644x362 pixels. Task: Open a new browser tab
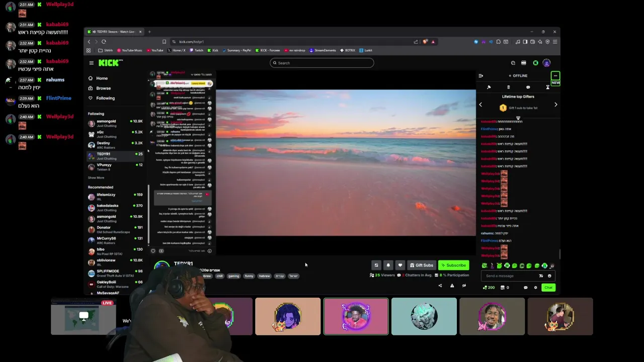pyautogui.click(x=149, y=32)
